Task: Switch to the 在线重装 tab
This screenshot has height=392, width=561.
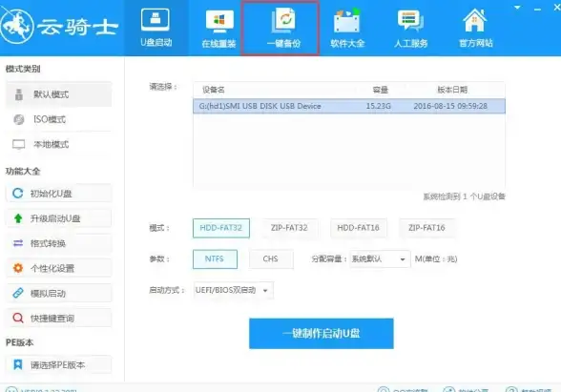Action: tap(218, 29)
